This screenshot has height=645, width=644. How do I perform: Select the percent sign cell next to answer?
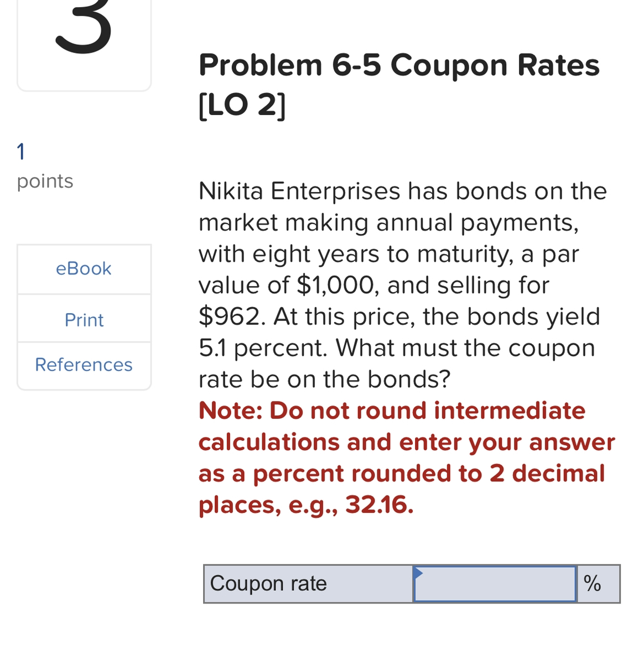593,584
